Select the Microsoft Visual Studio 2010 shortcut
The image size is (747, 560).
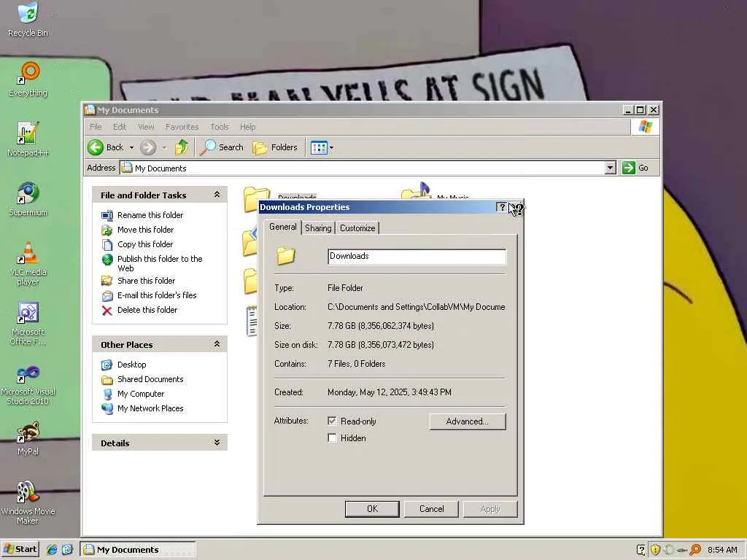28,384
